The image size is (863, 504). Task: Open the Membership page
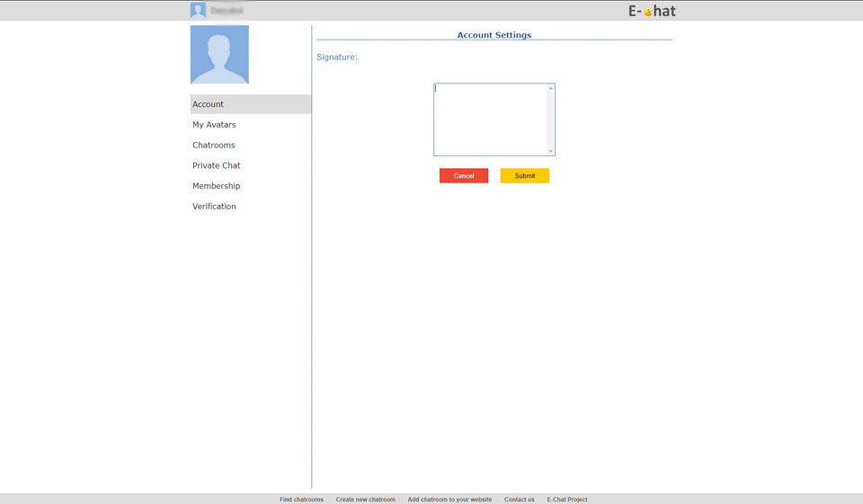pyautogui.click(x=216, y=186)
